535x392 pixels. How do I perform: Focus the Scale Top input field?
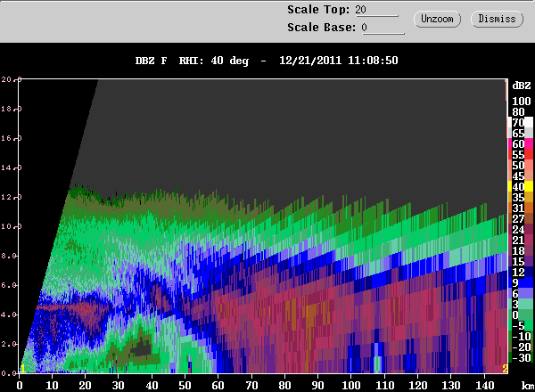tap(376, 10)
